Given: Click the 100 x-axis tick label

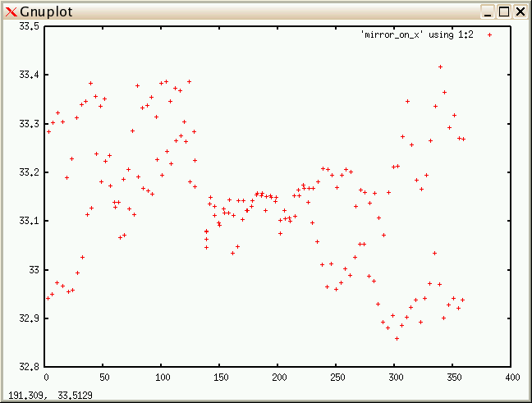Looking at the screenshot, I should point(163,377).
